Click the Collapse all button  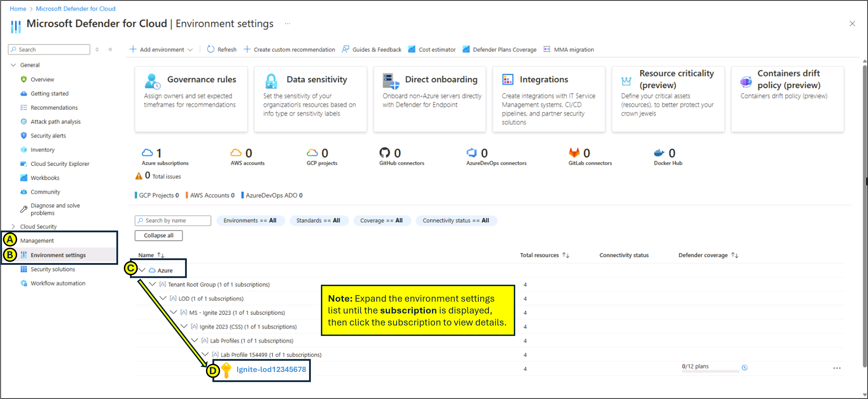158,235
